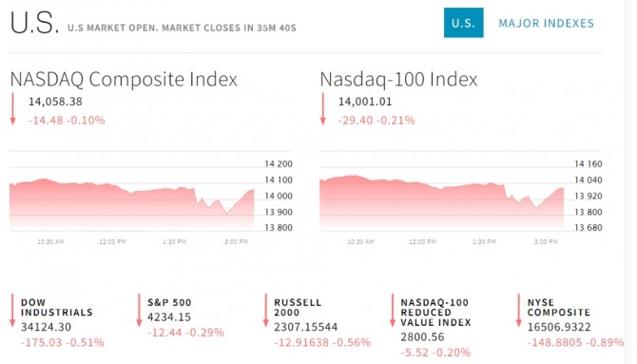Open Nasdaq-100 Reduced Value Index link

tap(435, 313)
